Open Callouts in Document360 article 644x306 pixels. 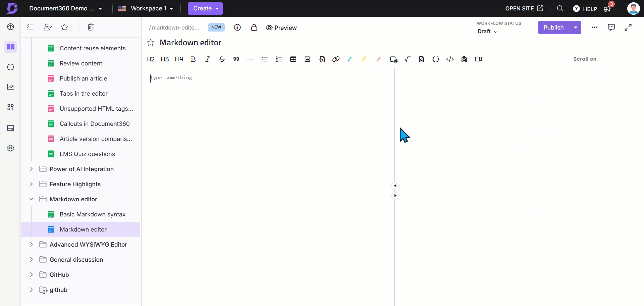coord(95,123)
